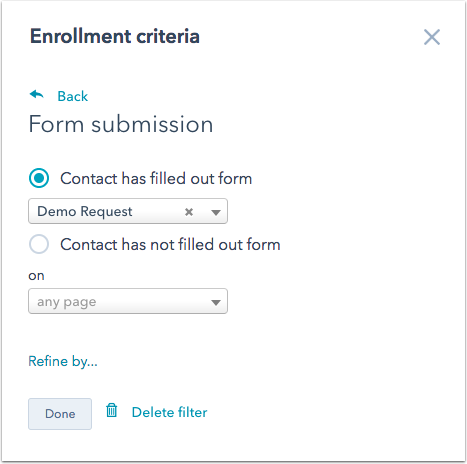The height and width of the screenshot is (464, 467).
Task: Click the arrow on the 'any page' dropdown
Action: (x=216, y=303)
